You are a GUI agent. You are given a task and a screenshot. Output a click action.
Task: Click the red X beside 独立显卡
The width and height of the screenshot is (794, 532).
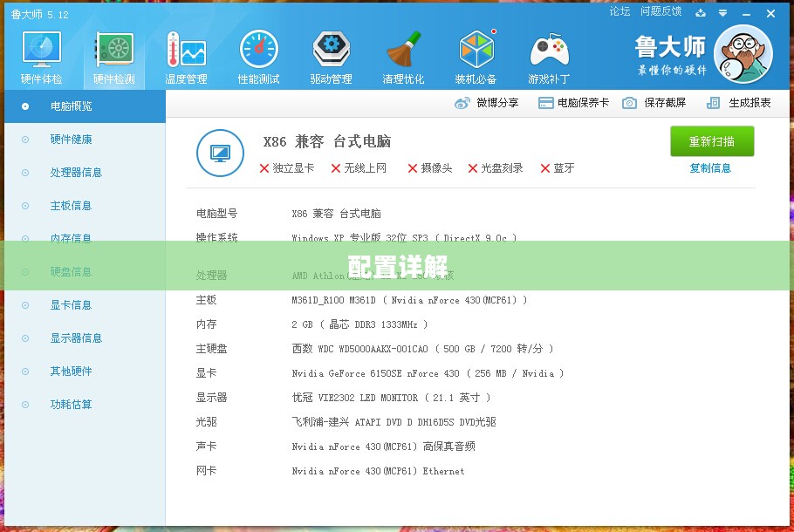[264, 168]
